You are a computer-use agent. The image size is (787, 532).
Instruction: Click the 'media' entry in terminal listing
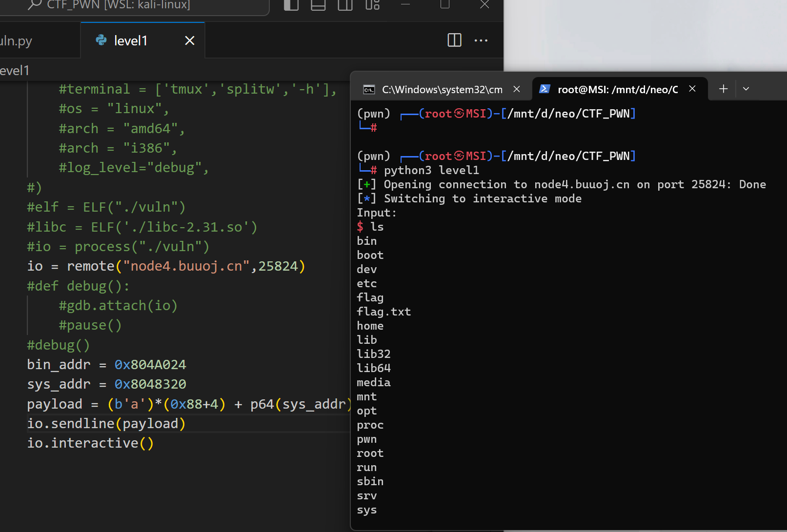tap(374, 382)
